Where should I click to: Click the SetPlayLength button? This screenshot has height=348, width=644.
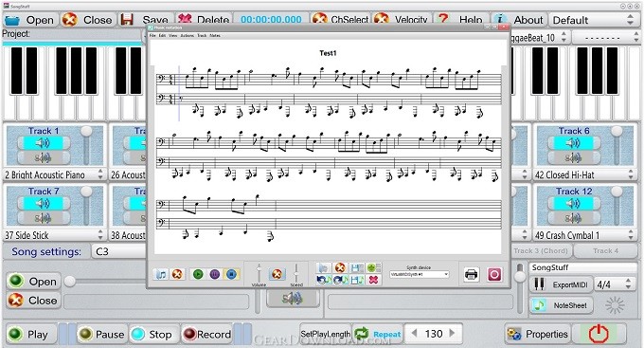click(x=325, y=334)
